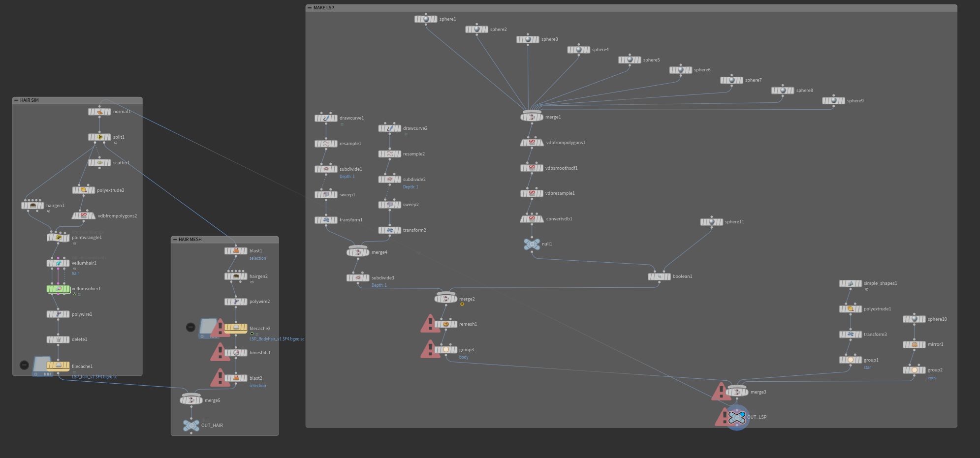
Task: Select the vdbfrompolygons1 node
Action: [x=532, y=143]
